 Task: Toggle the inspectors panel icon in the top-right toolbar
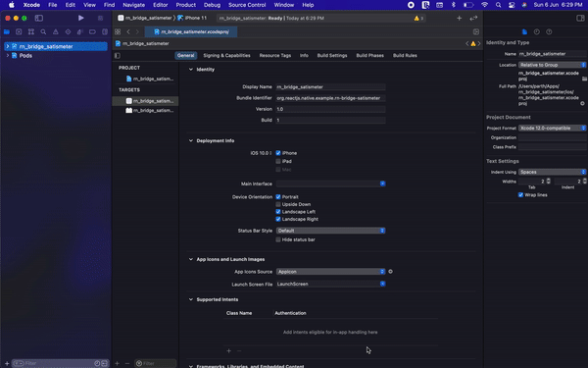point(580,18)
